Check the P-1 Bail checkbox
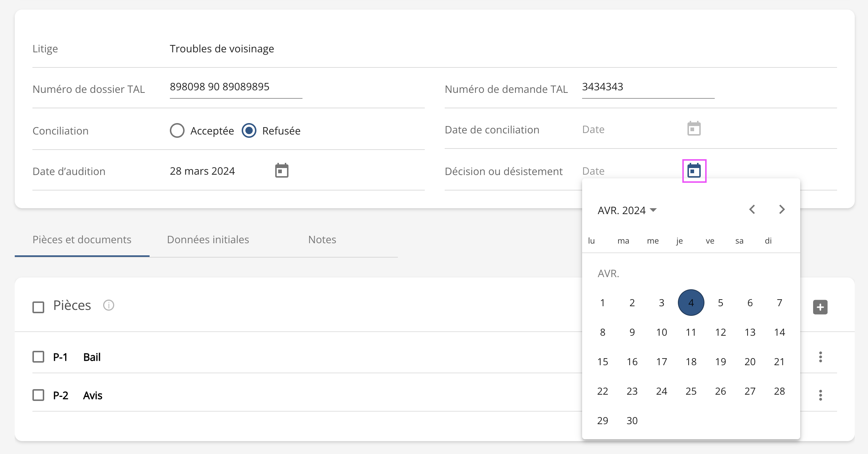The width and height of the screenshot is (868, 454). [38, 357]
